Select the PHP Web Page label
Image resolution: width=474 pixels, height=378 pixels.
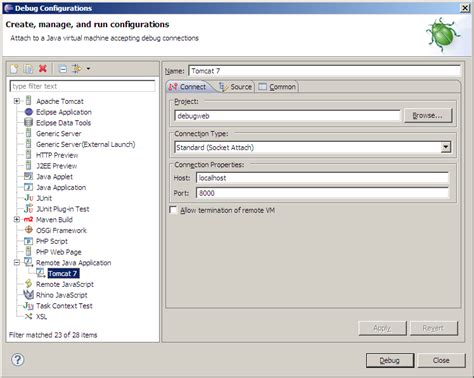pyautogui.click(x=59, y=252)
